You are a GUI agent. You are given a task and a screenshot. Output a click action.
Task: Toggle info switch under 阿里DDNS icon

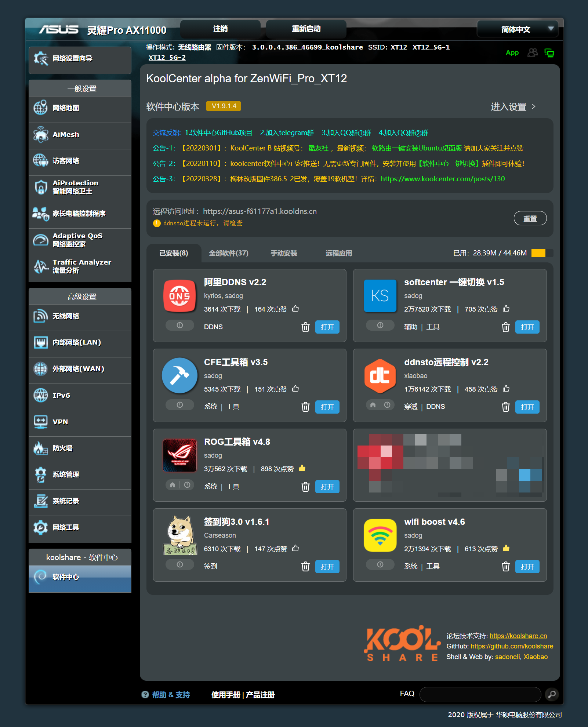[180, 325]
